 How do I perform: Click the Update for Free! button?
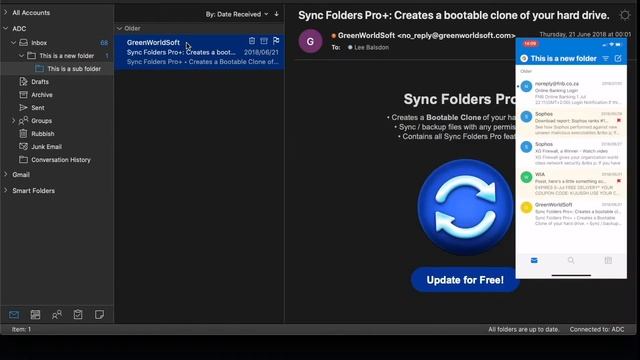coord(464,280)
